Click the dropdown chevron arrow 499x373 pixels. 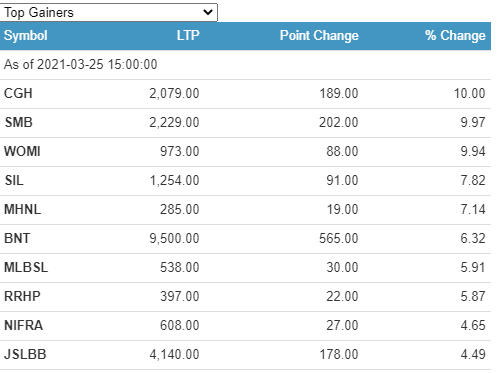point(208,13)
